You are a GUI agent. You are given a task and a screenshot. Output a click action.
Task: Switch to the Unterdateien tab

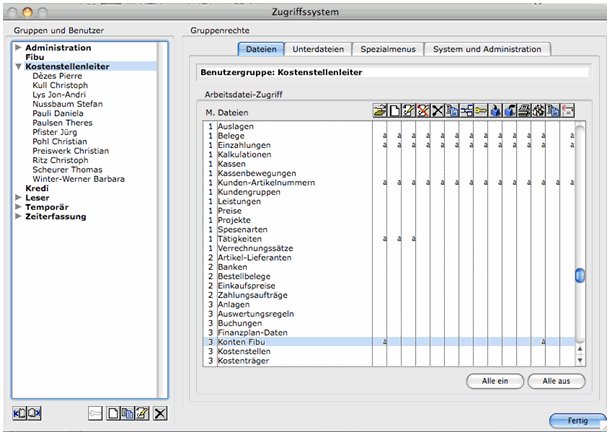[x=319, y=49]
